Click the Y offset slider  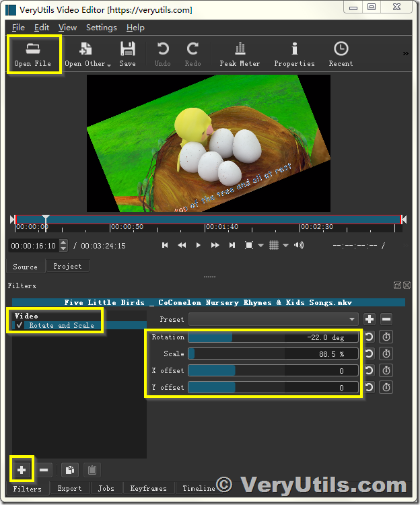(273, 387)
